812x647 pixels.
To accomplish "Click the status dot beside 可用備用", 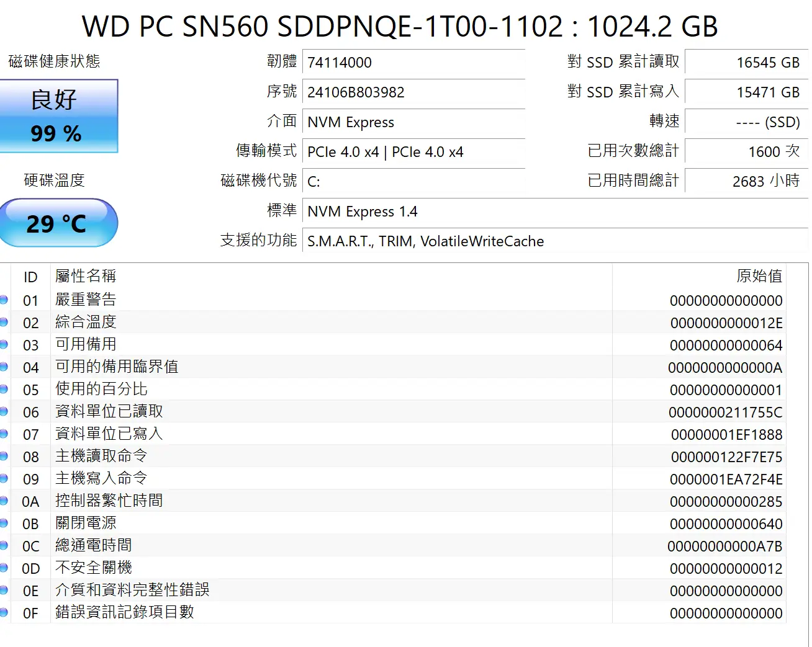I will (x=4, y=345).
